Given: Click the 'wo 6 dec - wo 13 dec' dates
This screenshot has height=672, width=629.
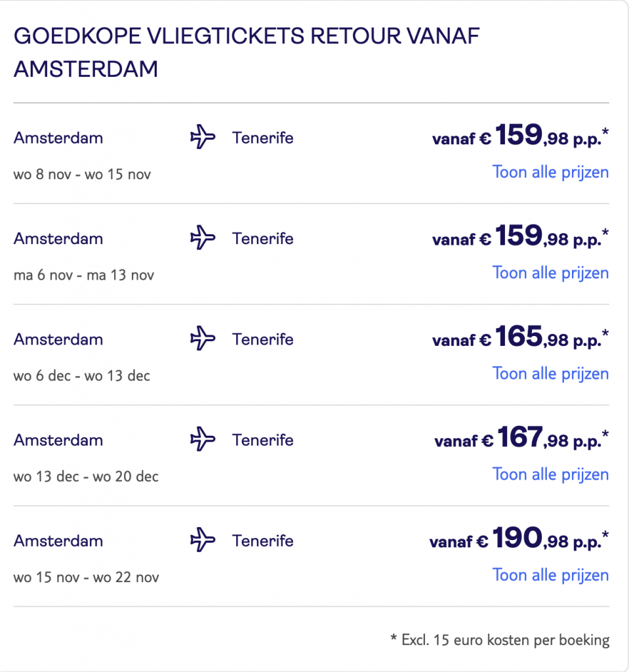Looking at the screenshot, I should (x=82, y=376).
